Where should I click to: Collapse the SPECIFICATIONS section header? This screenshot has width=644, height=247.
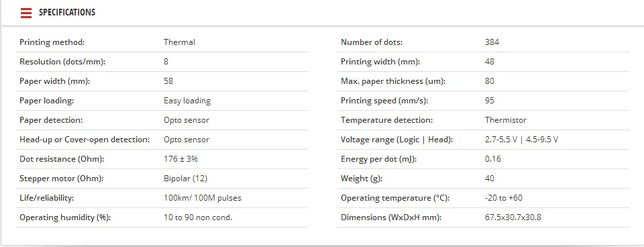coord(67,13)
